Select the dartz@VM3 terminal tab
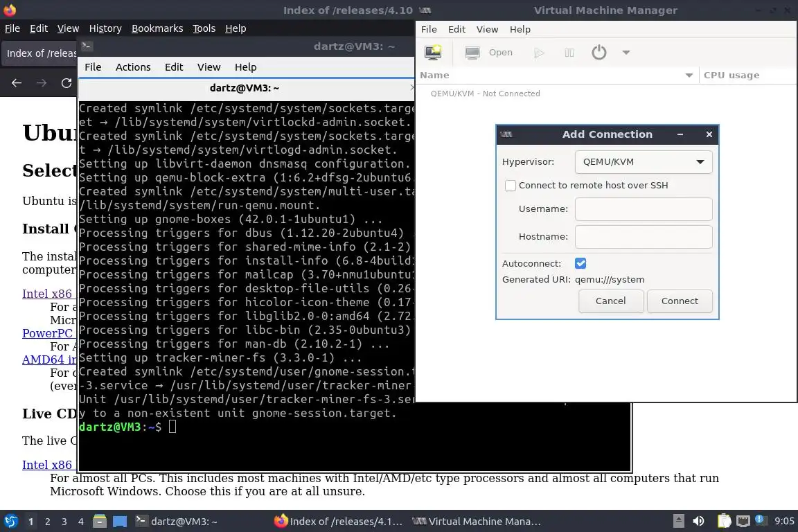The width and height of the screenshot is (798, 532). tap(245, 88)
